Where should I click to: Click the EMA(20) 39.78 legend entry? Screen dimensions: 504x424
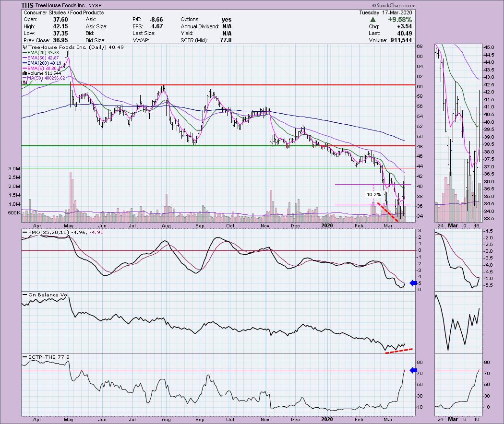43,53
